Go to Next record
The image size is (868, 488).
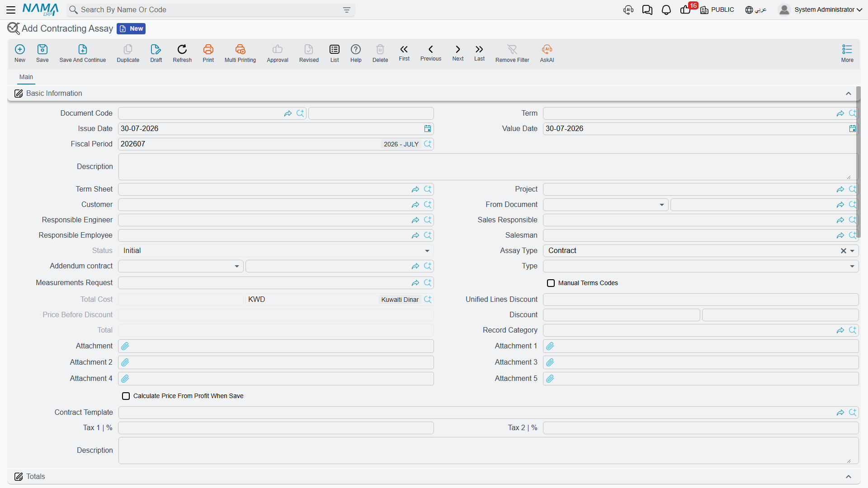click(458, 49)
